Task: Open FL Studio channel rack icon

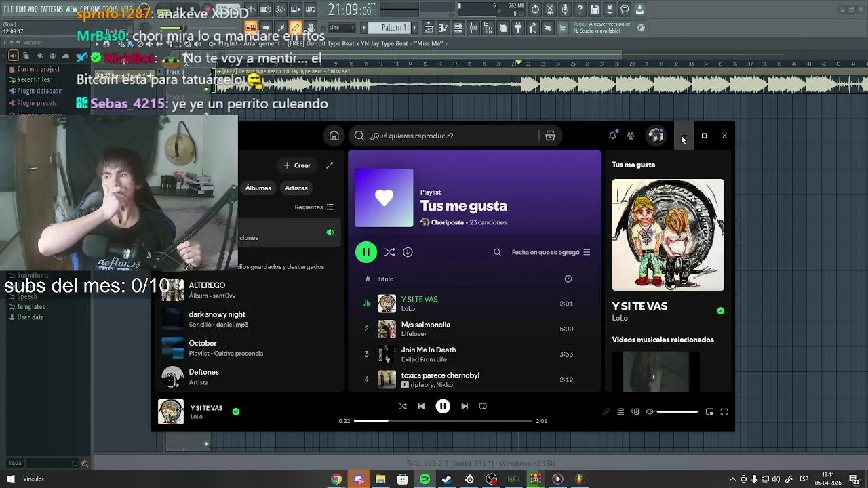Action: coord(458,28)
